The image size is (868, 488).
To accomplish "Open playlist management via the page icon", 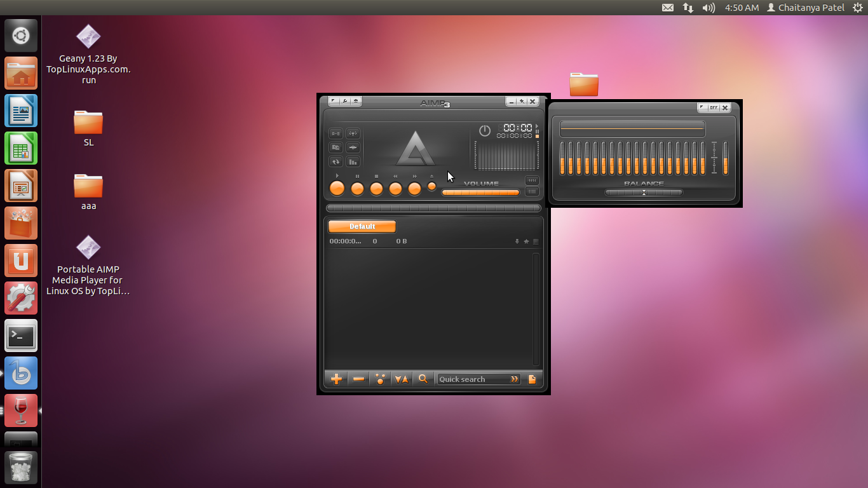I will coord(532,379).
